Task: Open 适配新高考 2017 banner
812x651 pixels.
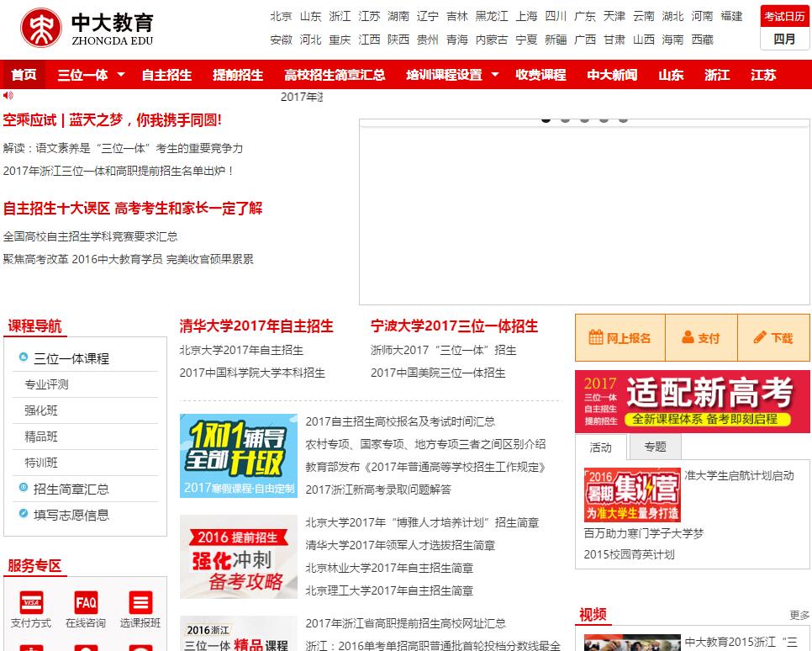Action: coord(693,402)
